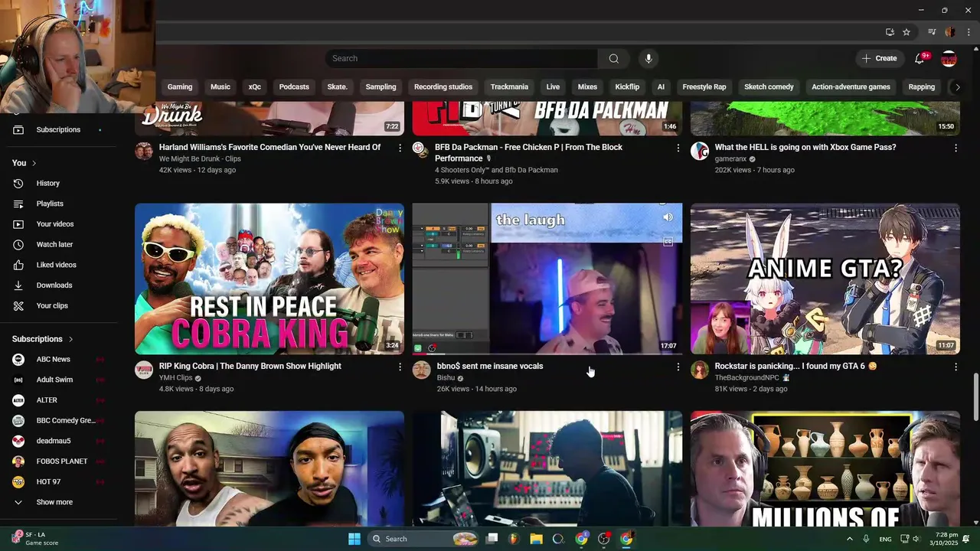Viewport: 980px width, 551px height.
Task: Open Chrome three-dot menu
Action: click(x=969, y=32)
